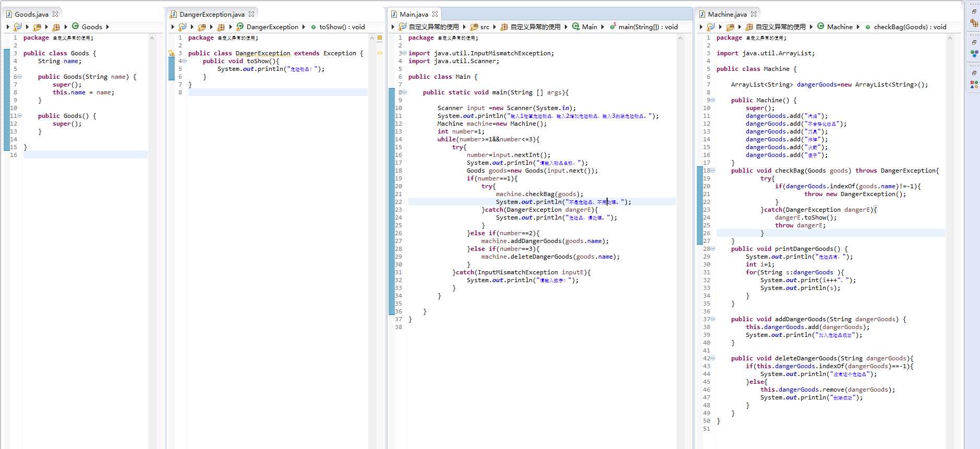This screenshot has width=980, height=449.
Task: Fold deleteDangerGoods method at line 42
Action: click(x=713, y=358)
